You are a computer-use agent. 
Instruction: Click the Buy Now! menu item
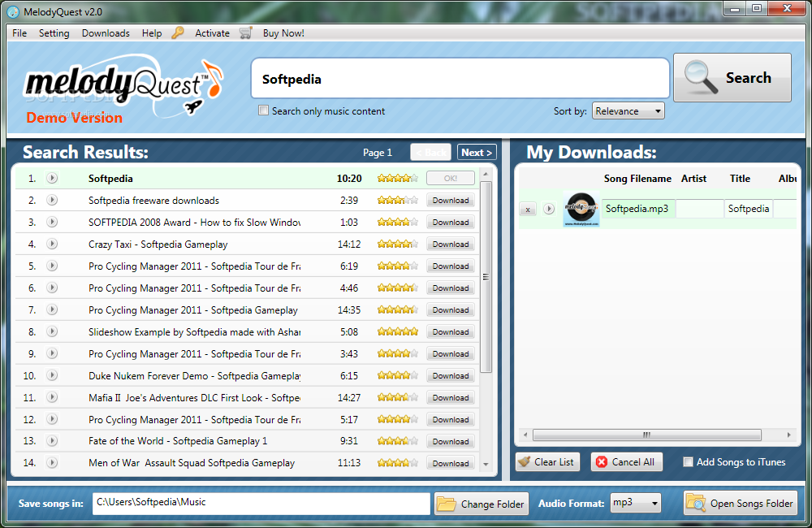tap(283, 33)
